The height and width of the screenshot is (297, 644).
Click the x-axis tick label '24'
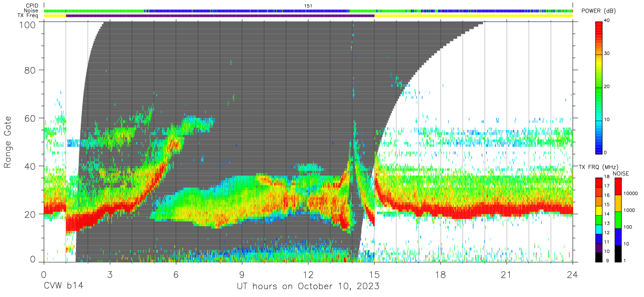[x=573, y=274]
